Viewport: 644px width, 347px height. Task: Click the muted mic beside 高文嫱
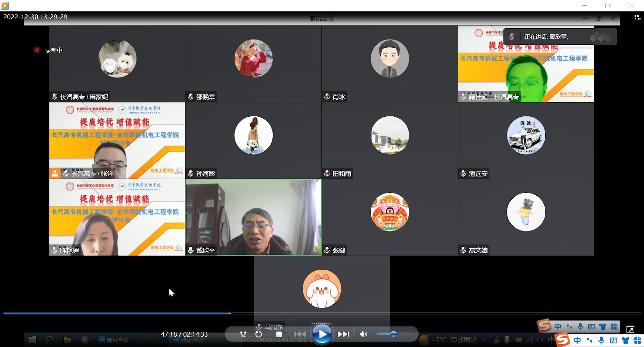click(463, 250)
